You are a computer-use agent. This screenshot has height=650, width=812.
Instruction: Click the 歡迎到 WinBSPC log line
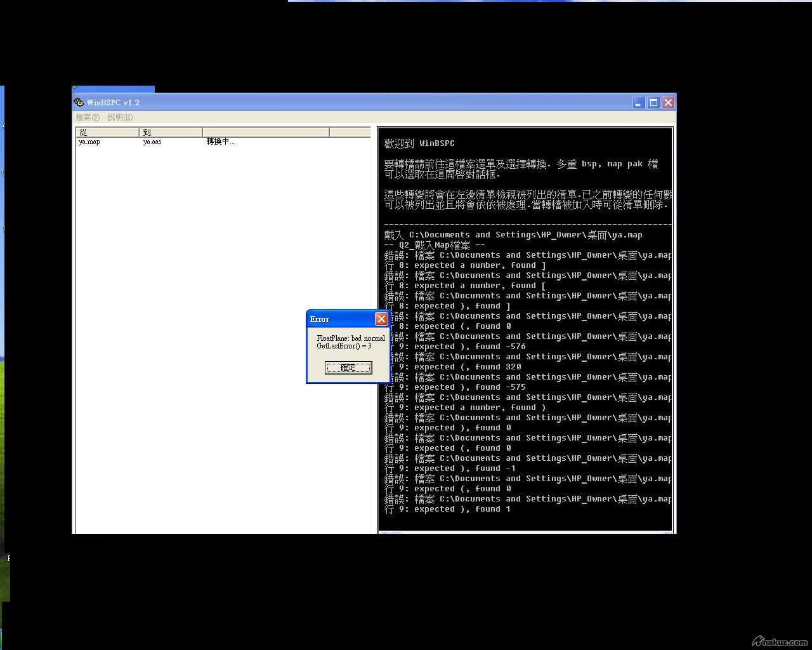(419, 143)
